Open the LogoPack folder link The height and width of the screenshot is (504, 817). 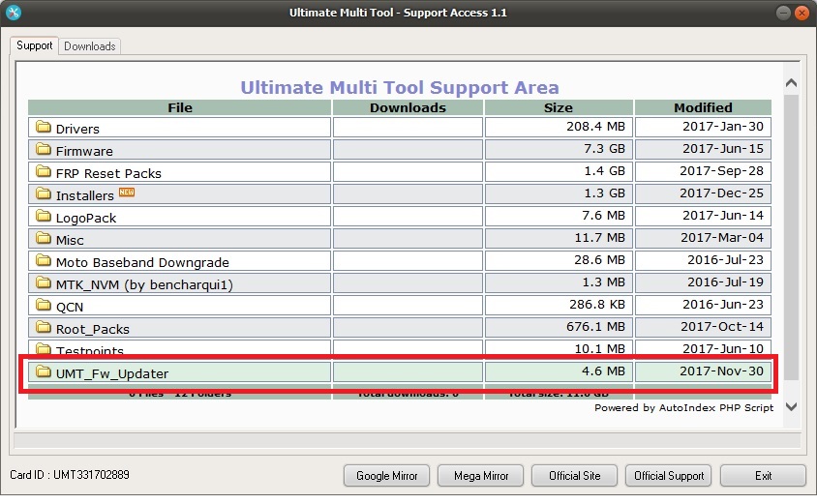pos(86,219)
